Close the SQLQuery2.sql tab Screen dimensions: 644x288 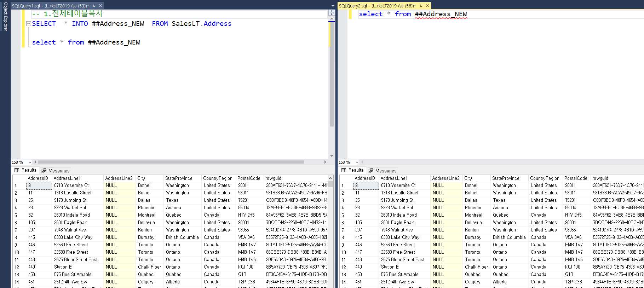tap(427, 6)
